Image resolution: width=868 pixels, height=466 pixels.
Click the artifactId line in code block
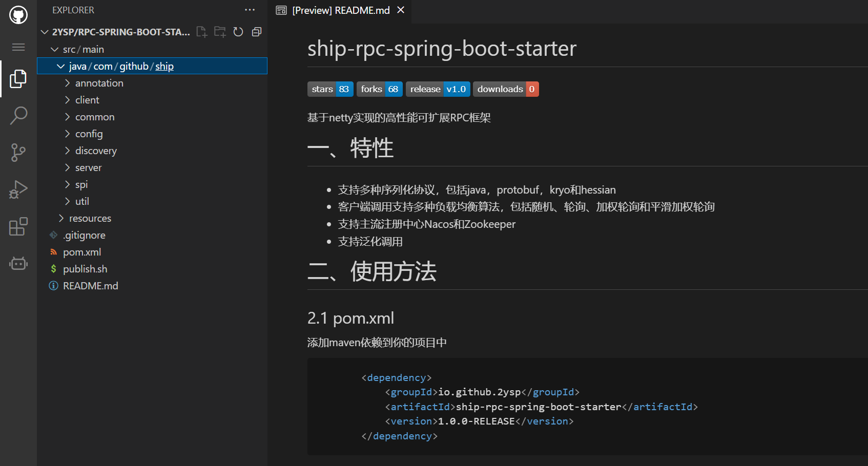541,407
